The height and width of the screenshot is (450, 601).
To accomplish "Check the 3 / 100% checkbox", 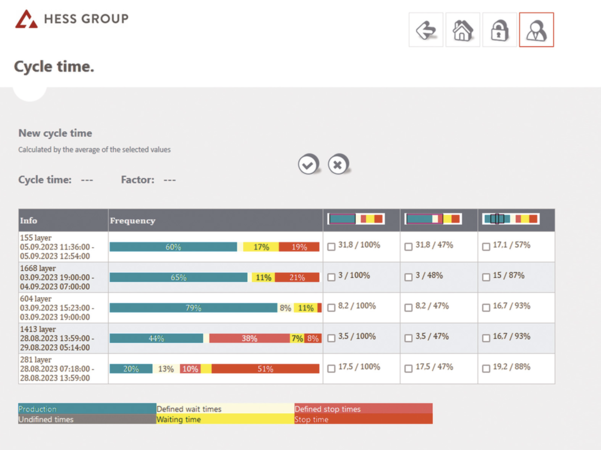I will [331, 277].
